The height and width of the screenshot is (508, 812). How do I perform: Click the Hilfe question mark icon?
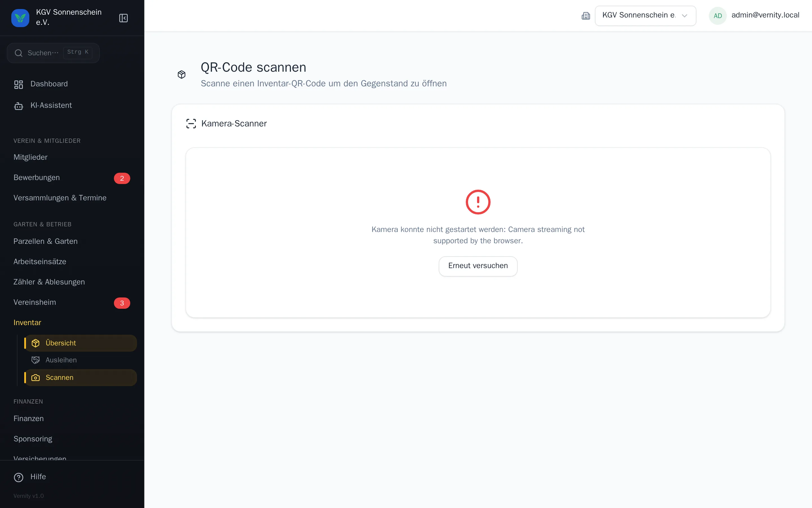click(18, 477)
